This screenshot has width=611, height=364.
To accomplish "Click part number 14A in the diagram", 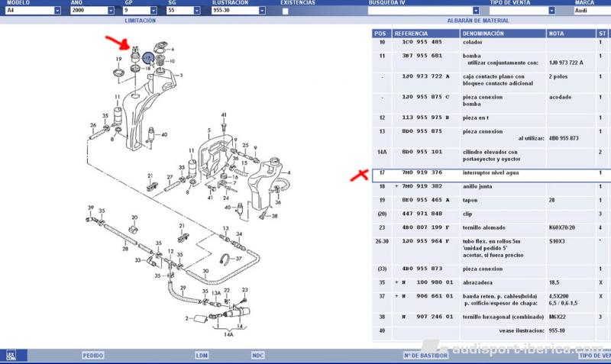I will coord(228,334).
